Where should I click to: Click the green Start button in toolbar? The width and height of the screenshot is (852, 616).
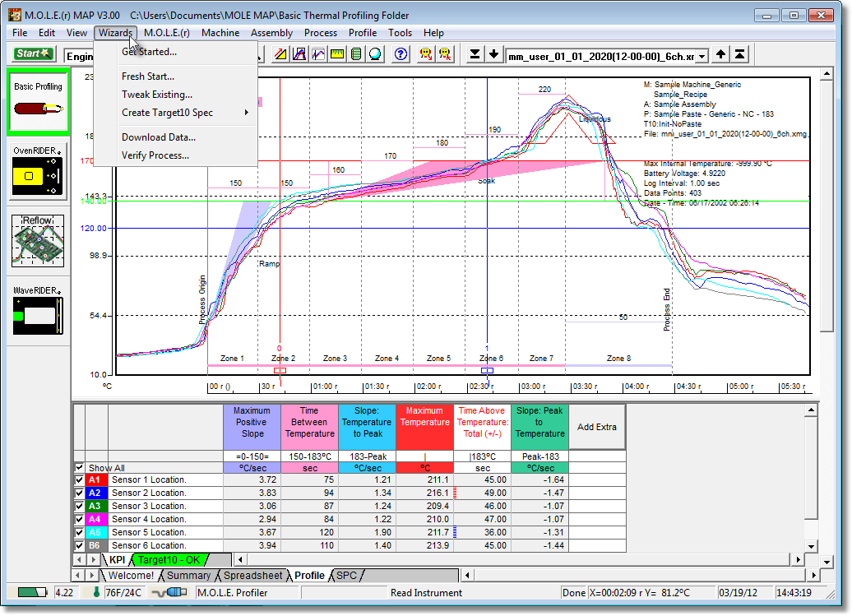click(33, 53)
